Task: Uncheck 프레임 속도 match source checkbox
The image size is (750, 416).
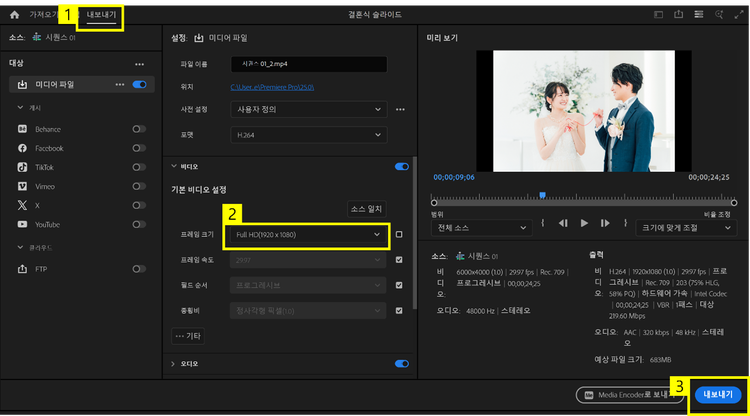Action: 399,260
